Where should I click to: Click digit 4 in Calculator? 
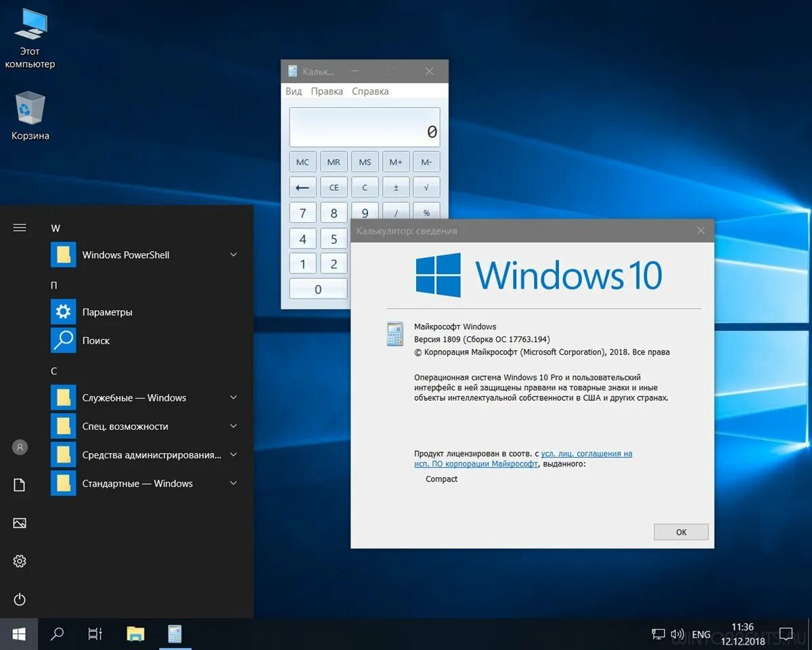(x=302, y=239)
